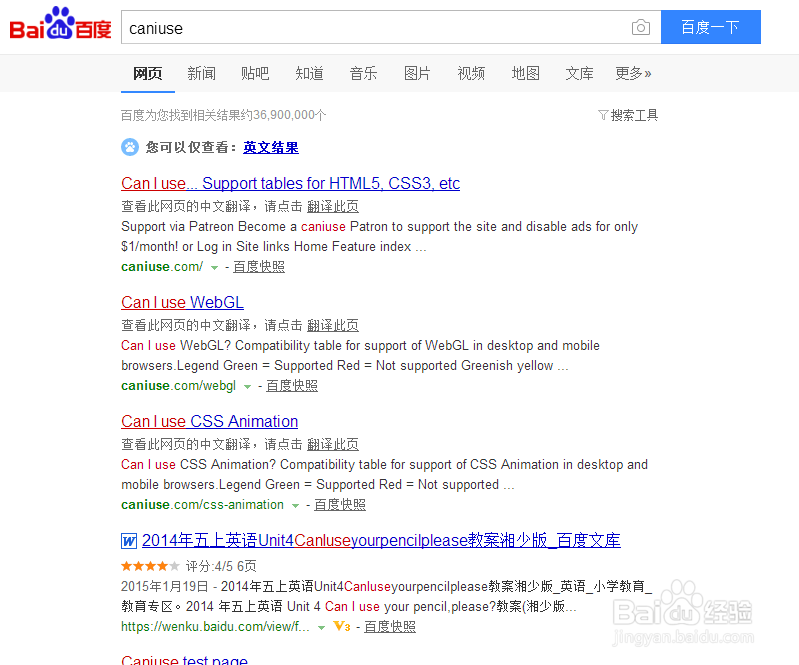Switch to the 视频 tab
Viewport: 799px width, 665px height.
pyautogui.click(x=471, y=73)
